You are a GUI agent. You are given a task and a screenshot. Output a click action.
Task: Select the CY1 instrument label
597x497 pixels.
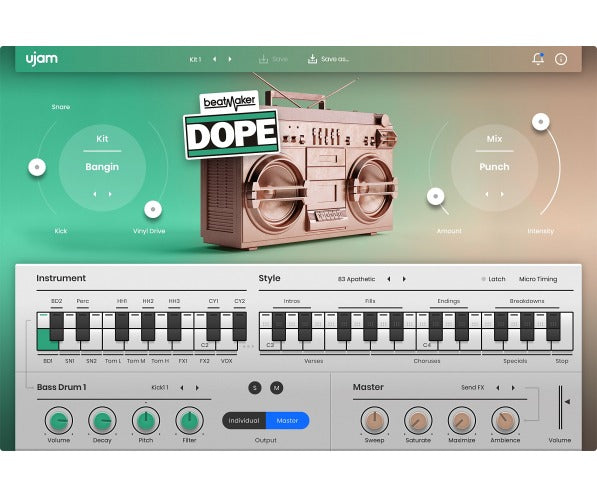214,301
